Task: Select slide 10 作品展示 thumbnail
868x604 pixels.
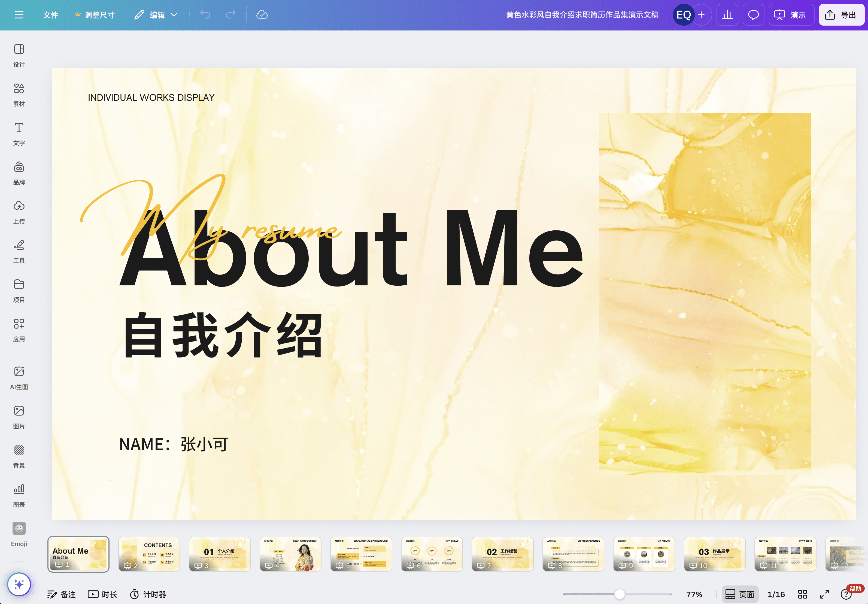Action: pyautogui.click(x=715, y=554)
